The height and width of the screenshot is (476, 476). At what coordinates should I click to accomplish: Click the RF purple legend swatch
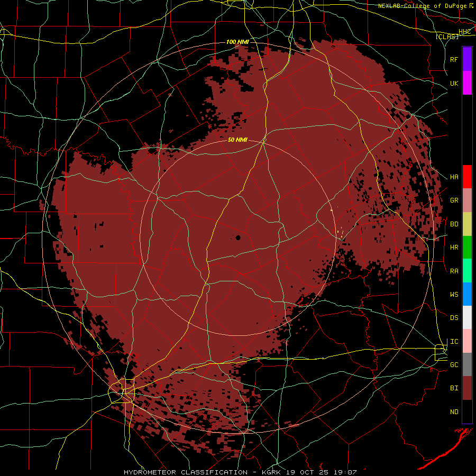pos(467,59)
